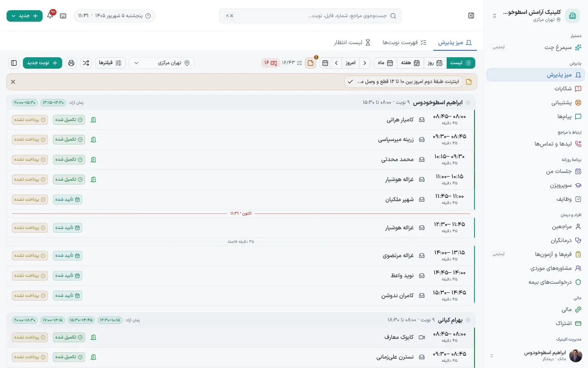Open شکایات in sidebar

[536, 89]
